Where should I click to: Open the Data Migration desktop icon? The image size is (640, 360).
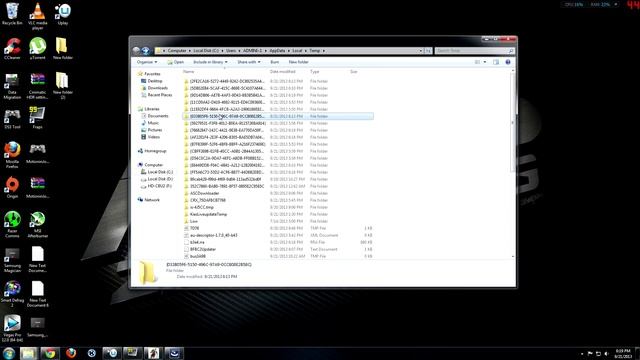click(12, 86)
